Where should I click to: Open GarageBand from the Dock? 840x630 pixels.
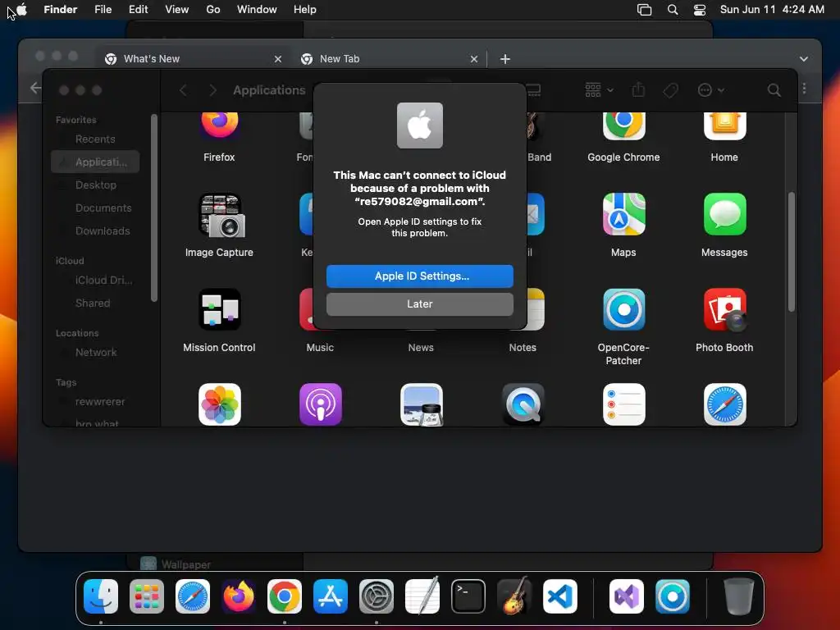(514, 596)
